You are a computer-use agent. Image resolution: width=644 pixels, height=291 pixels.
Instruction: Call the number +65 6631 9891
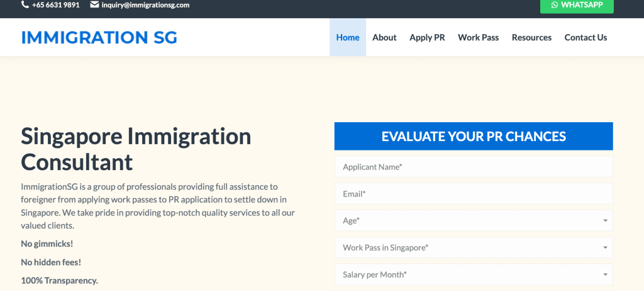coord(56,5)
